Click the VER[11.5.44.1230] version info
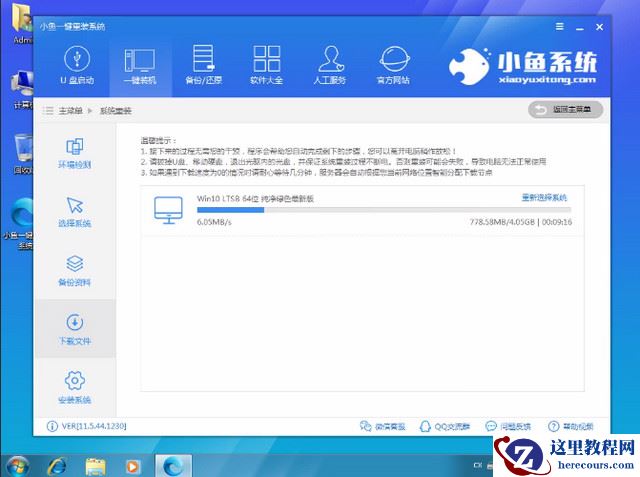Image resolution: width=640 pixels, height=477 pixels. pos(87,426)
